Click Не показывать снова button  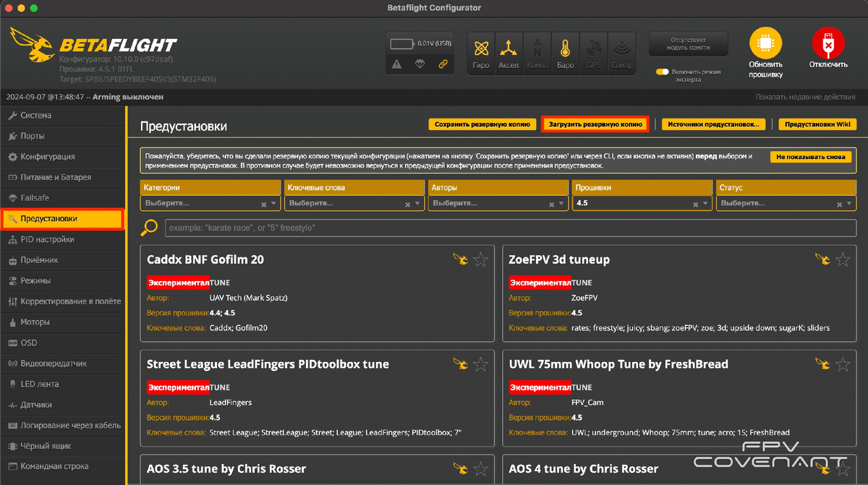click(811, 156)
